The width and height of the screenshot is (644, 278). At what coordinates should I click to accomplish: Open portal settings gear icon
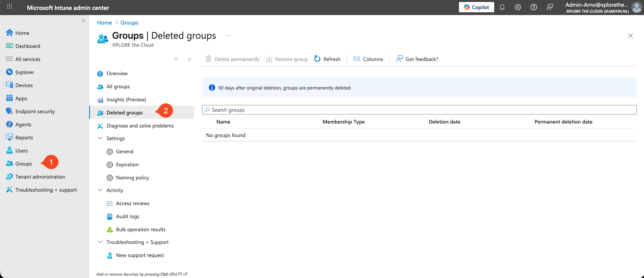coord(518,7)
